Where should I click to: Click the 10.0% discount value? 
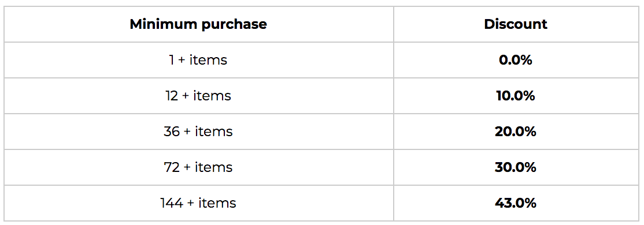pyautogui.click(x=516, y=96)
